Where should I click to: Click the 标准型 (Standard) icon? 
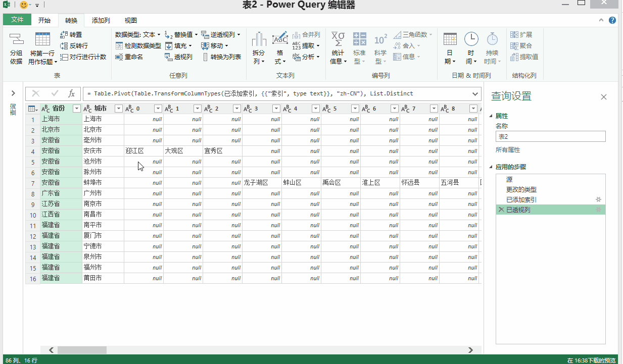[359, 39]
